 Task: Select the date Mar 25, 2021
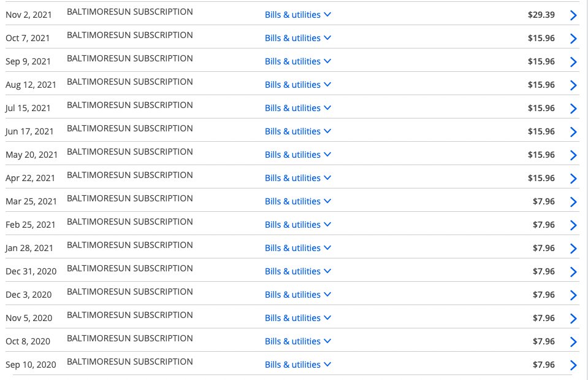click(31, 201)
